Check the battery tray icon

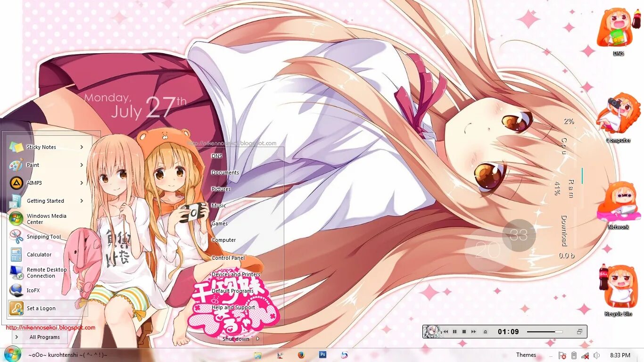pos(574,355)
